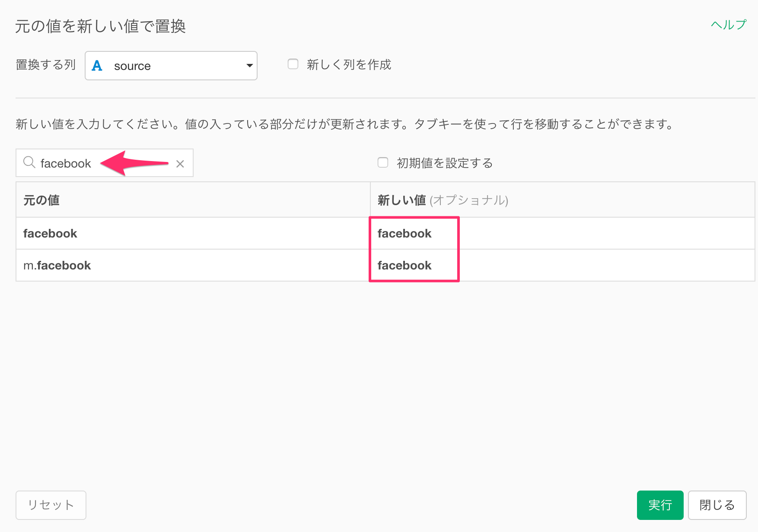Open the ヘルプ link

[729, 25]
